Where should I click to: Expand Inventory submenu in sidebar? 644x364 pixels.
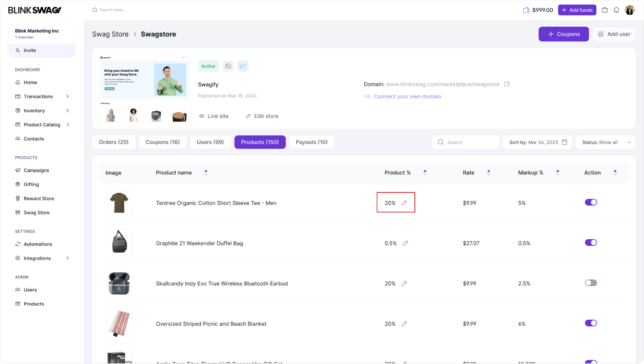(67, 110)
